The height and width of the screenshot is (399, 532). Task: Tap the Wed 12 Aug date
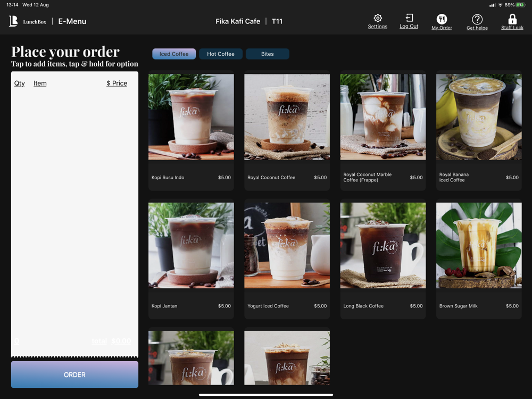click(36, 5)
